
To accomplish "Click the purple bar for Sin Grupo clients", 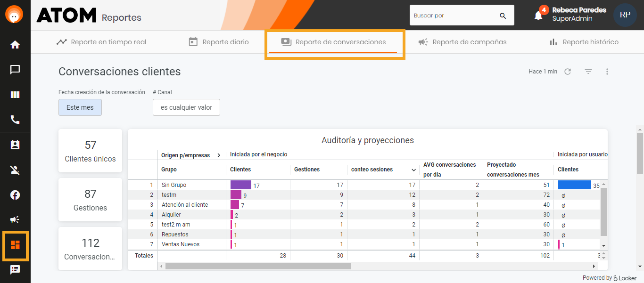I will point(241,185).
